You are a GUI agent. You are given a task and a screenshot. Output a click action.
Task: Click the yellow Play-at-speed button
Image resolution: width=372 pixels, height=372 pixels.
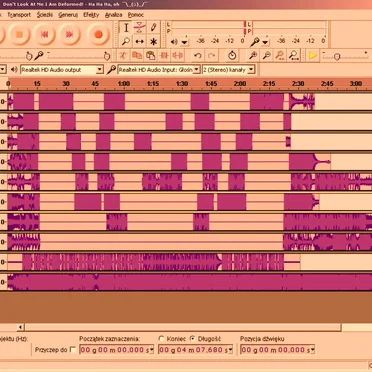click(313, 56)
